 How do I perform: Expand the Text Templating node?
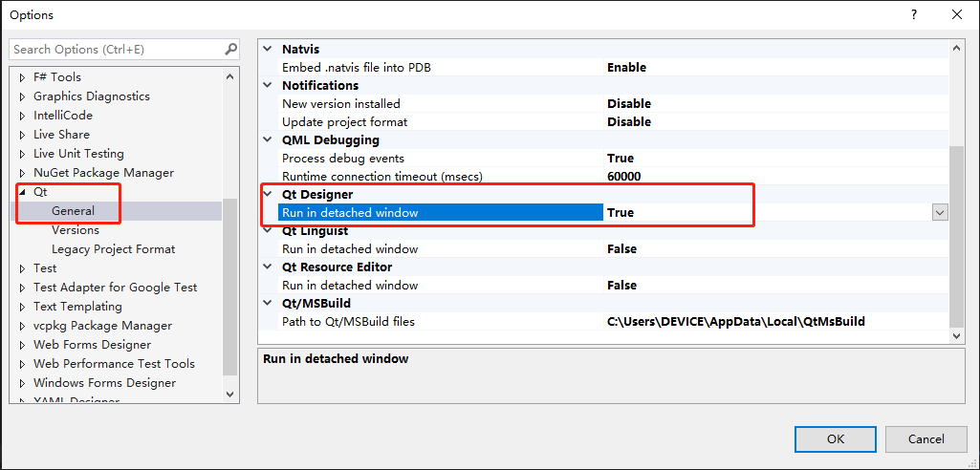click(x=23, y=307)
